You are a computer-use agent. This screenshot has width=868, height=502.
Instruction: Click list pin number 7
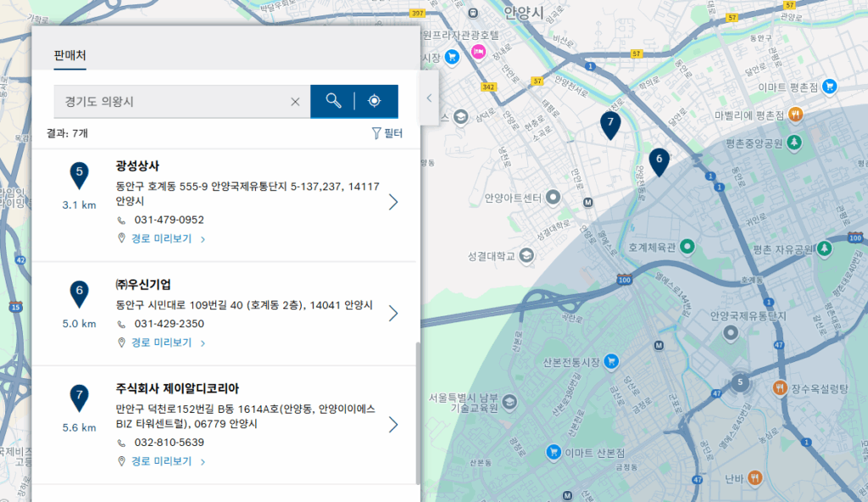click(x=79, y=399)
